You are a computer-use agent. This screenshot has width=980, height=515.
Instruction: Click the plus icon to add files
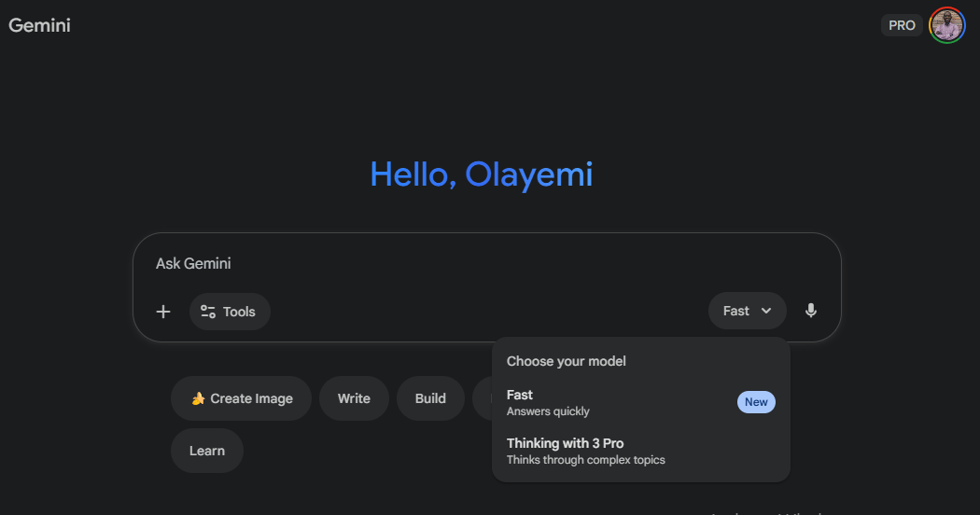click(163, 312)
